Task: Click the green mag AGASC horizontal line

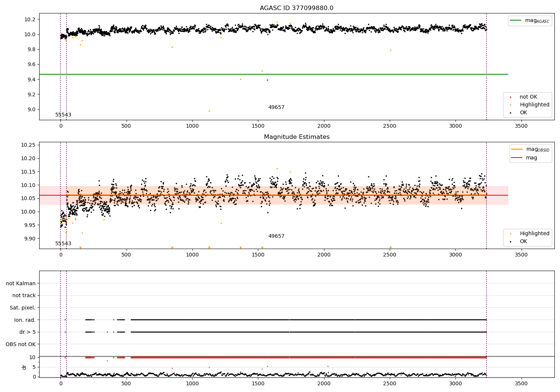Action: tap(273, 74)
